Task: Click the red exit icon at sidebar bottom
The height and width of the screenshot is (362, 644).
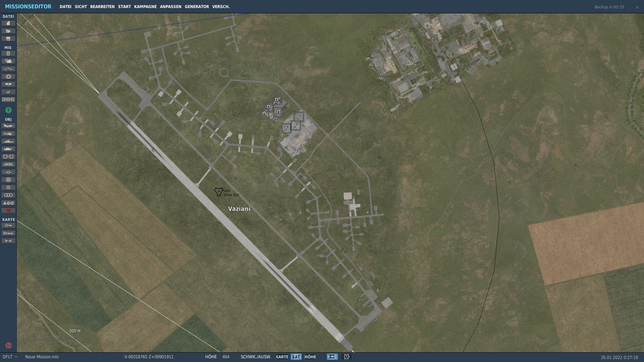Action: point(8,346)
